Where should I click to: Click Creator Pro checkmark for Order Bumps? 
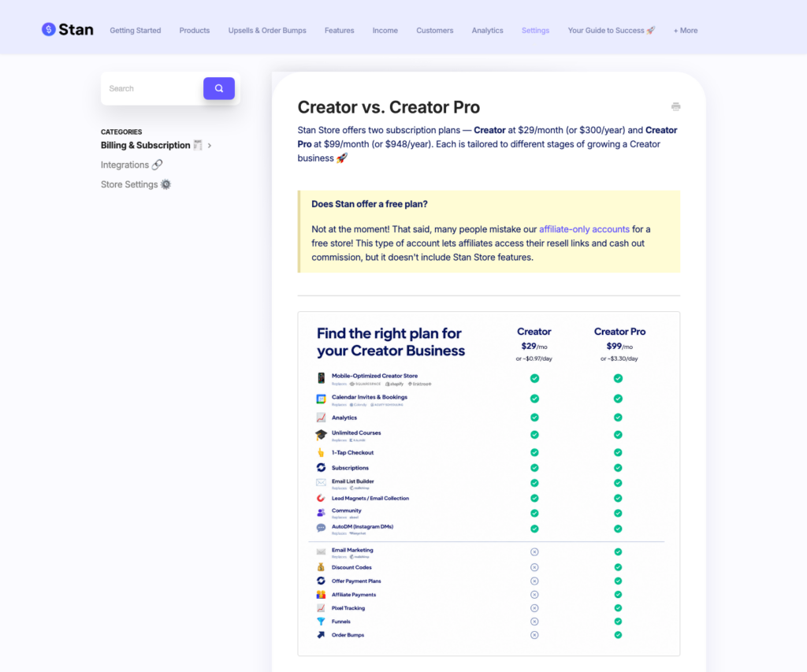tap(618, 634)
